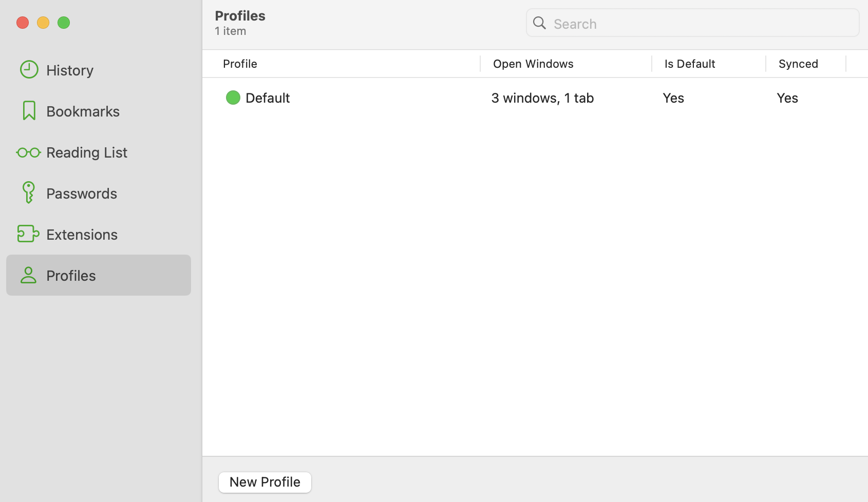Click the green zoom window button

coord(64,23)
